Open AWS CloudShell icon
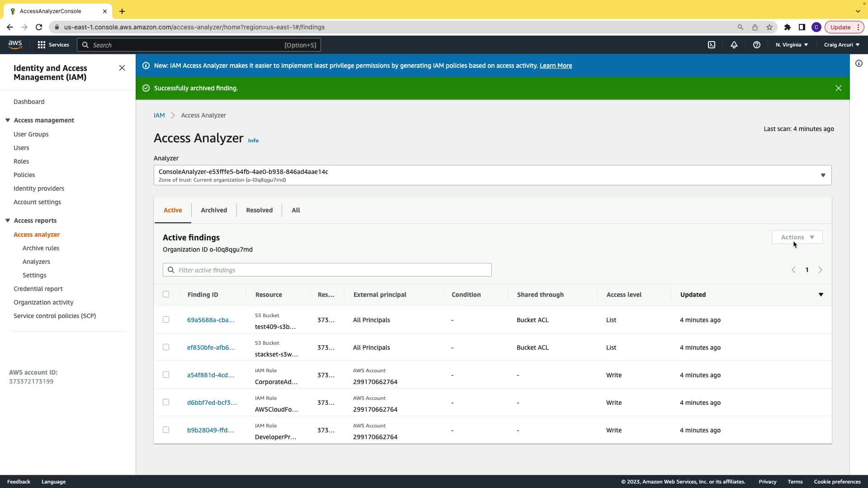Image resolution: width=868 pixels, height=488 pixels. tap(712, 45)
